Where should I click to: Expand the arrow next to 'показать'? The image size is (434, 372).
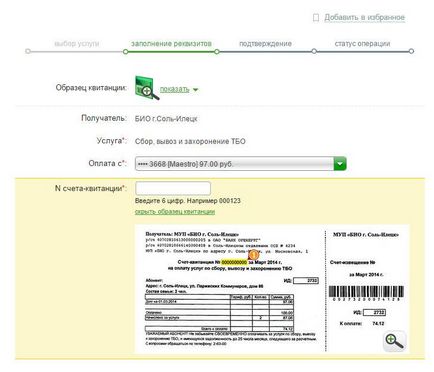[x=195, y=90]
